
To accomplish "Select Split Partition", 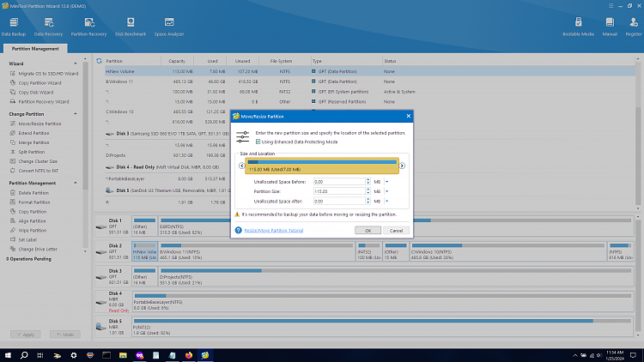I will 27,152.
